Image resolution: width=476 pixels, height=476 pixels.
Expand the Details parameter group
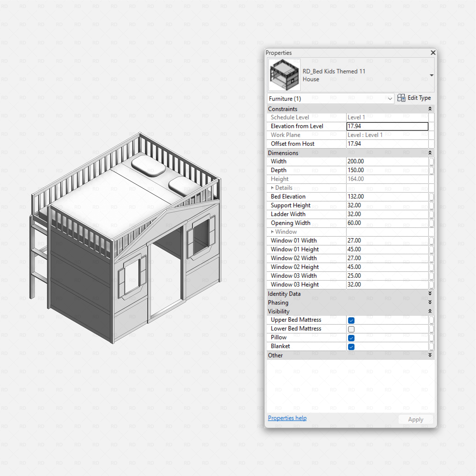coord(273,188)
